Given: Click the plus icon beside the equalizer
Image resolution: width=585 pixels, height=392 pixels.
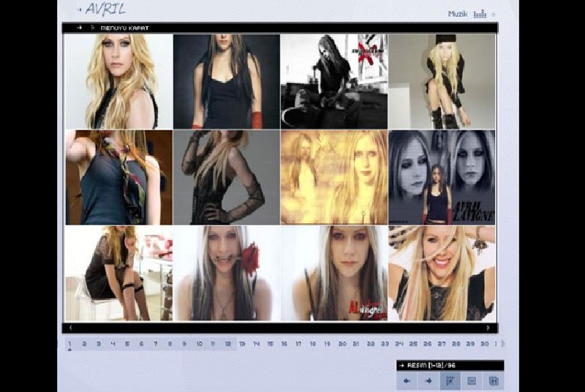Looking at the screenshot, I should coord(493,15).
